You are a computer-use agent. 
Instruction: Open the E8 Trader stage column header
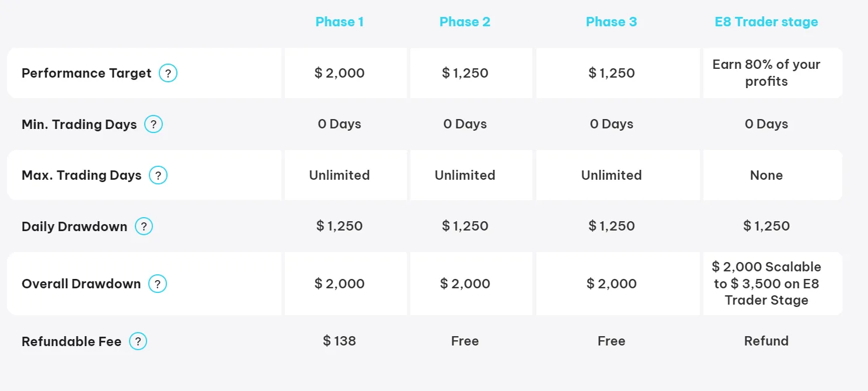766,22
